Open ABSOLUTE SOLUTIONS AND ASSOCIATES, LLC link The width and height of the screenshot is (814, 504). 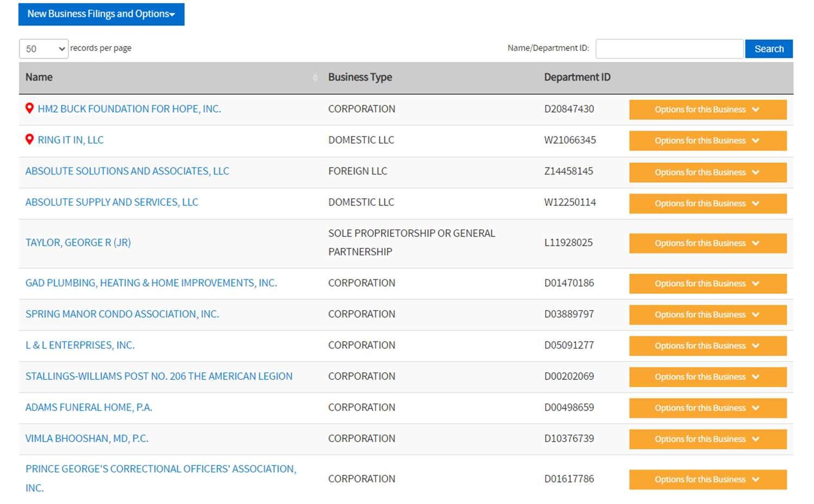tap(127, 171)
